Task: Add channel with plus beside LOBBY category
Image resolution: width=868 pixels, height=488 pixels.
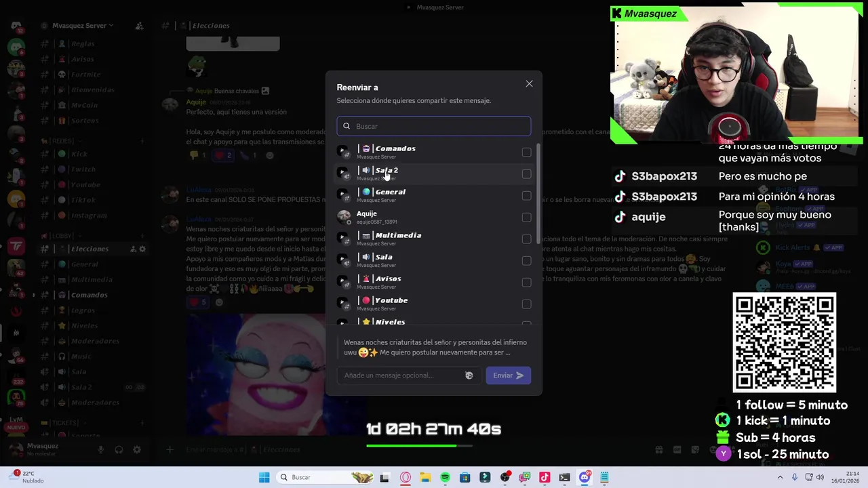Action: click(x=142, y=236)
